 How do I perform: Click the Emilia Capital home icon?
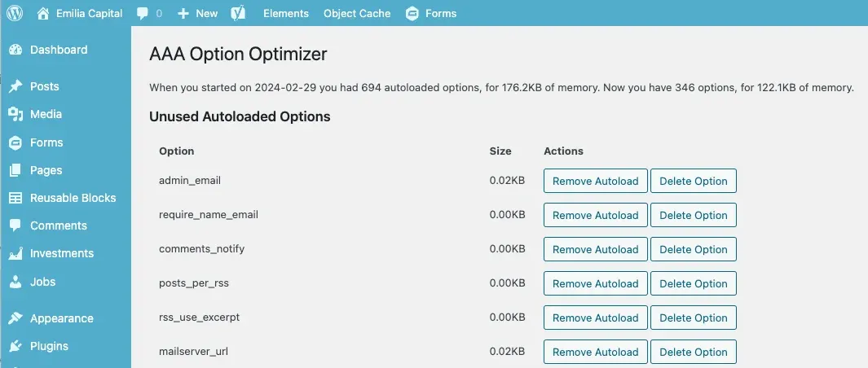42,13
